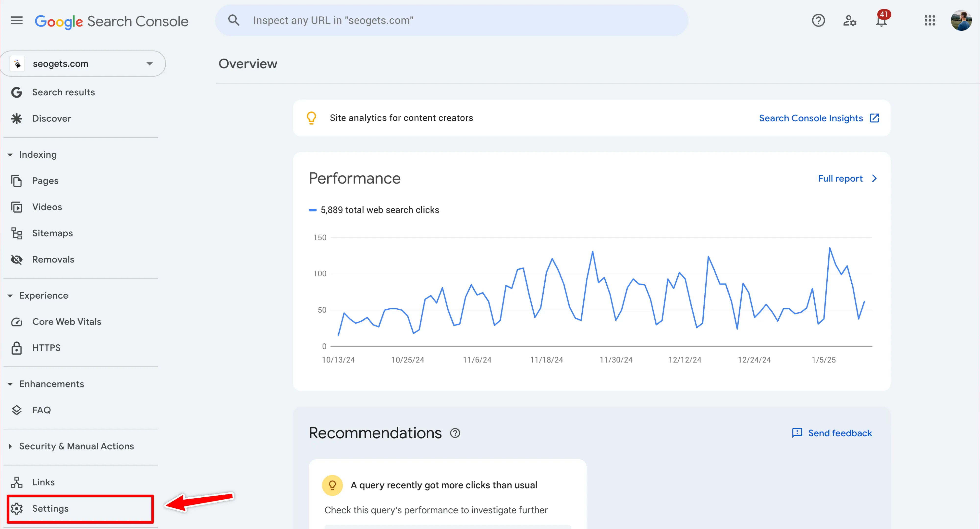Screen dimensions: 980x529
Task: Go to Sitemaps in the sidebar
Action: tap(52, 233)
